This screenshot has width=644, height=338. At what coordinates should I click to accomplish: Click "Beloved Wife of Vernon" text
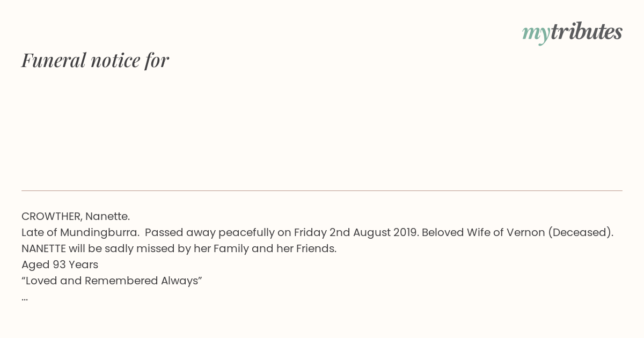(x=483, y=232)
